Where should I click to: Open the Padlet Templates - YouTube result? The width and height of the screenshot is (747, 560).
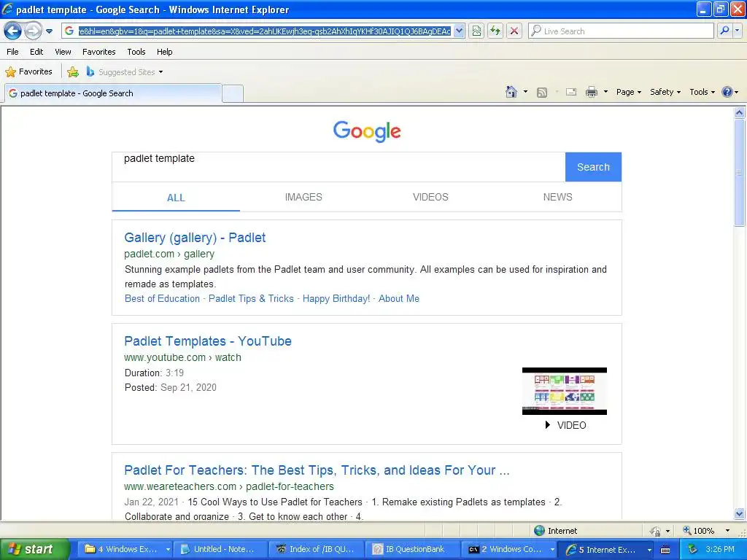click(208, 341)
